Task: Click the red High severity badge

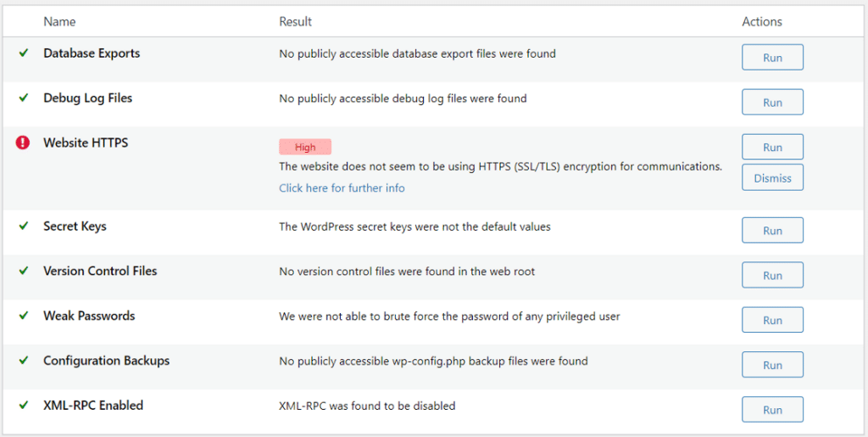Action: click(x=305, y=148)
